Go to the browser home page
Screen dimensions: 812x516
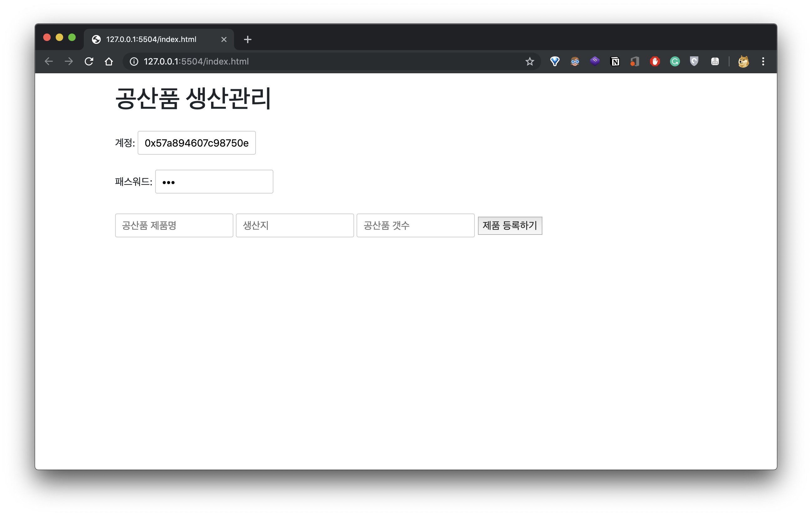[109, 61]
